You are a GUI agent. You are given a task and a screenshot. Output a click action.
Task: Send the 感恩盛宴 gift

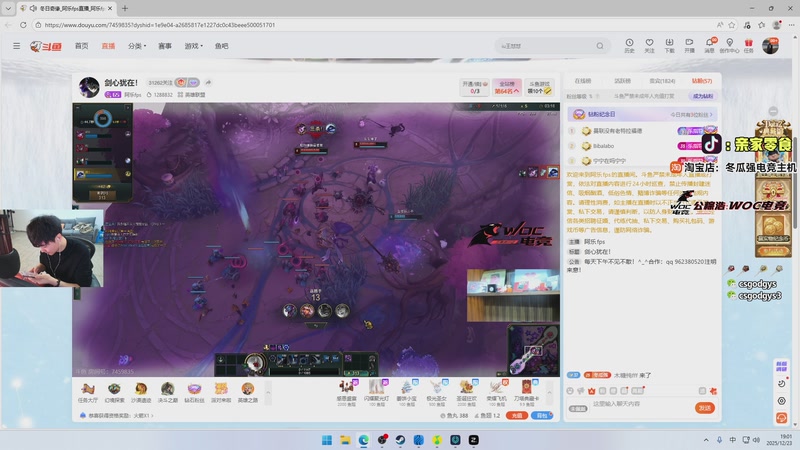point(346,392)
